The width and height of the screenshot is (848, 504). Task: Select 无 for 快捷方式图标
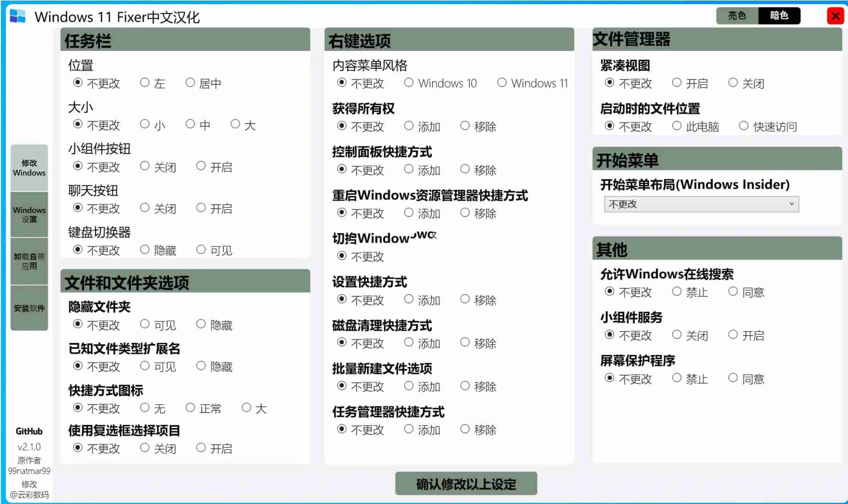[153, 408]
